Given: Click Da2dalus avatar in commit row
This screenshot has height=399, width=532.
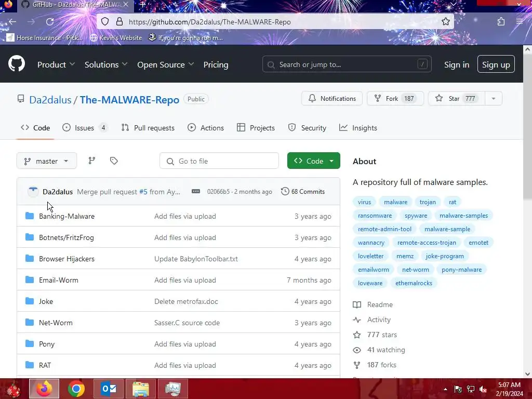Looking at the screenshot, I should 33,191.
